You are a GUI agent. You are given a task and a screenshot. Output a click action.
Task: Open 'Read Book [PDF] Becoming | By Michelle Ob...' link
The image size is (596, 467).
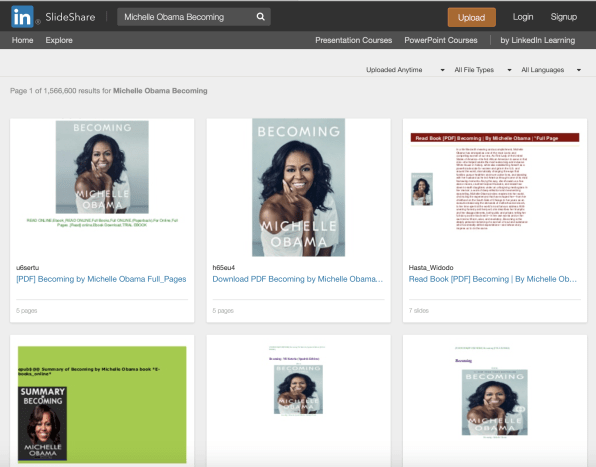(x=493, y=279)
